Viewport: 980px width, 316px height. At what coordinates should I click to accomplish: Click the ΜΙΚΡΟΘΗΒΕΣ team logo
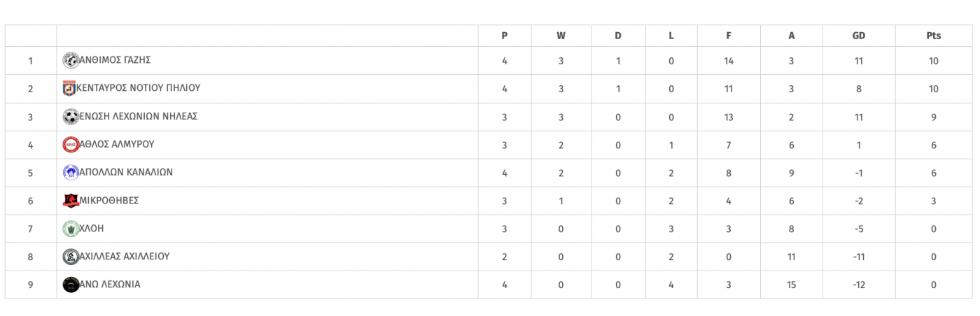(71, 201)
